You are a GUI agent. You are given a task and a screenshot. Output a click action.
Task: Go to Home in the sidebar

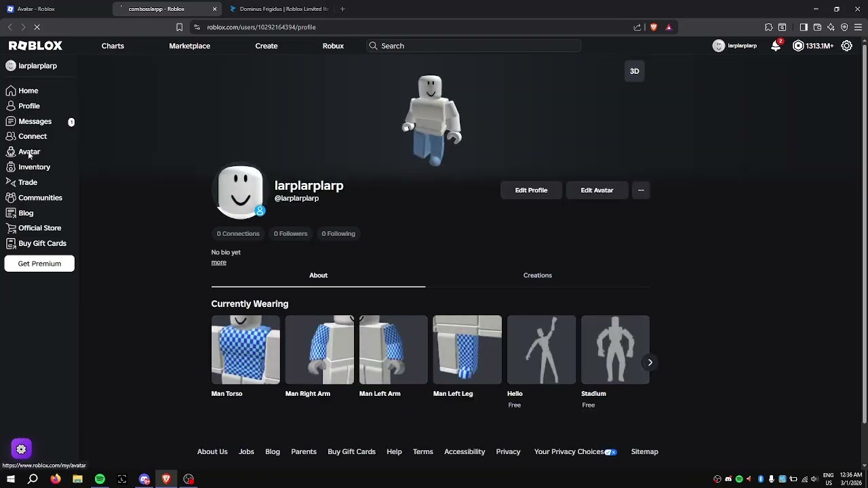click(x=28, y=91)
